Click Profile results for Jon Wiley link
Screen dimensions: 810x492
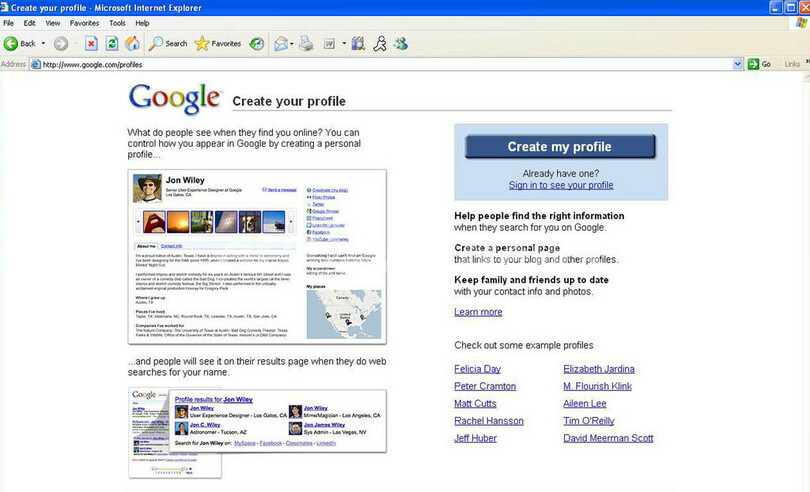(x=214, y=399)
